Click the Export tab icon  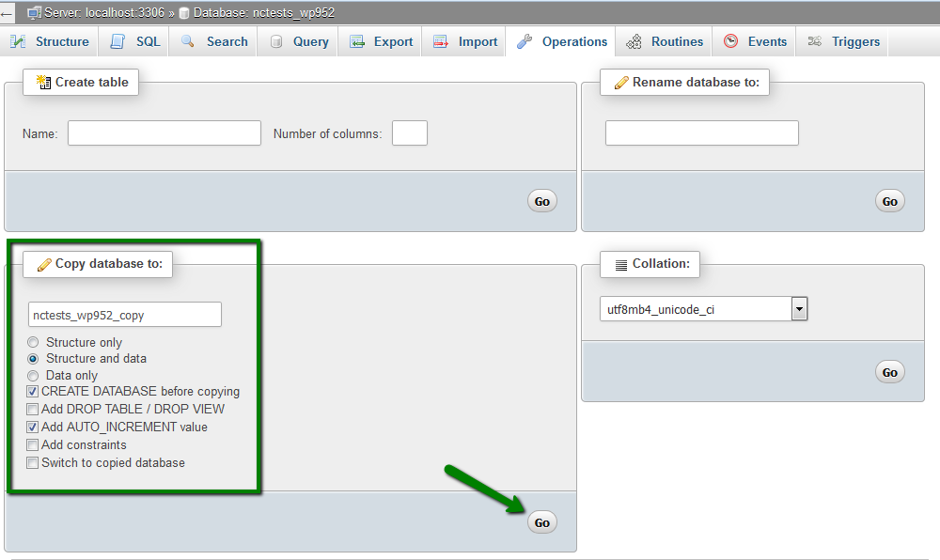(356, 41)
